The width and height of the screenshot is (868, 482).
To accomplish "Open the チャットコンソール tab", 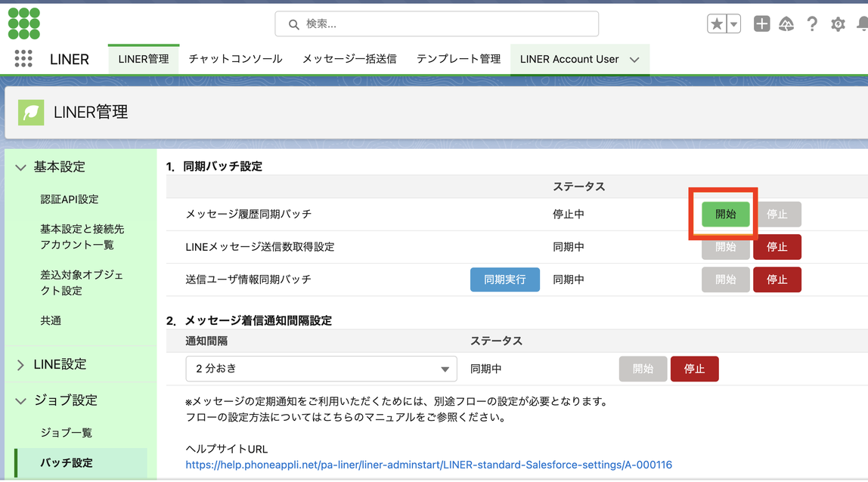I will pos(235,59).
